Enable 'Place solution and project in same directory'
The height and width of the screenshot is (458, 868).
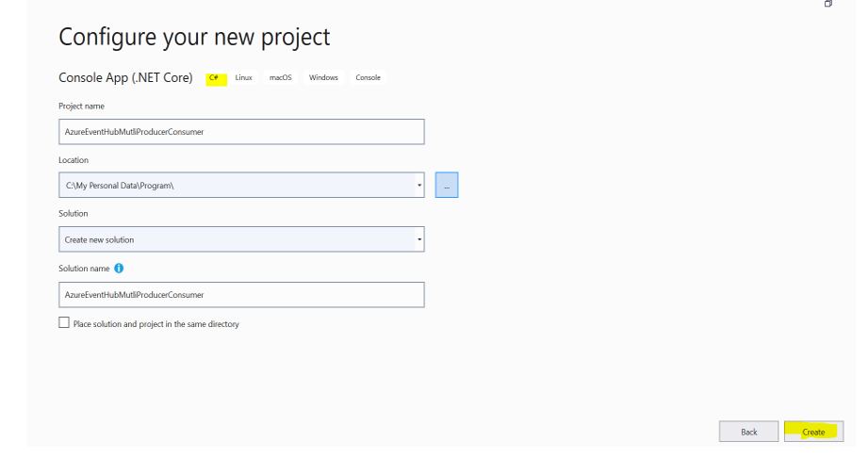pyautogui.click(x=64, y=323)
